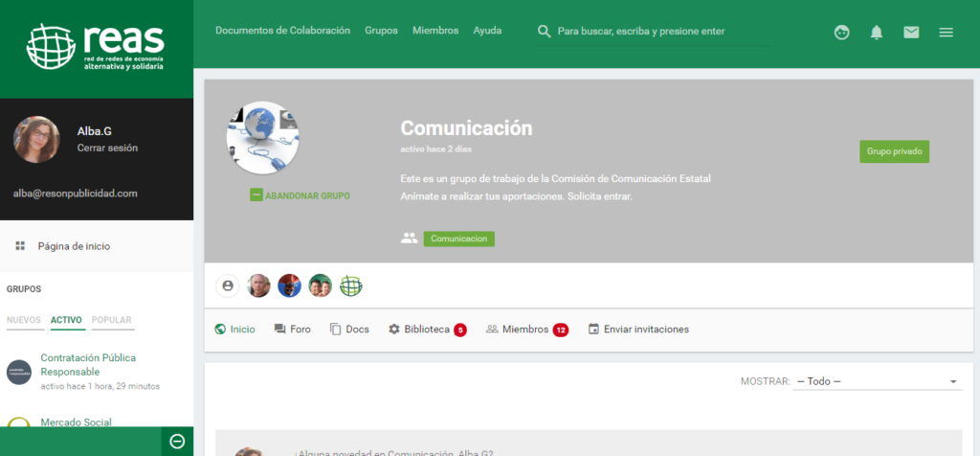Click the notifications bell icon
Viewport: 980px width, 456px height.
tap(876, 33)
